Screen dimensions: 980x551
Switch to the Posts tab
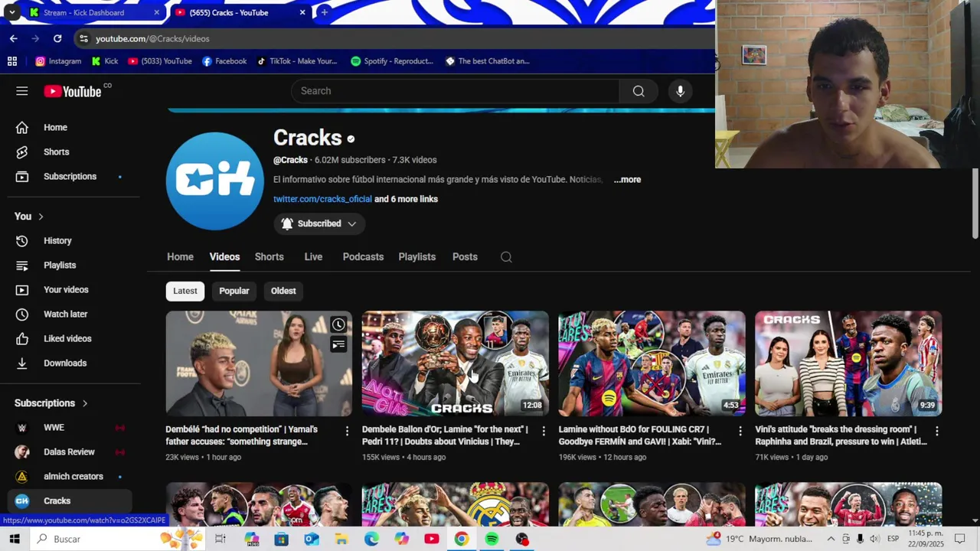[x=465, y=257]
